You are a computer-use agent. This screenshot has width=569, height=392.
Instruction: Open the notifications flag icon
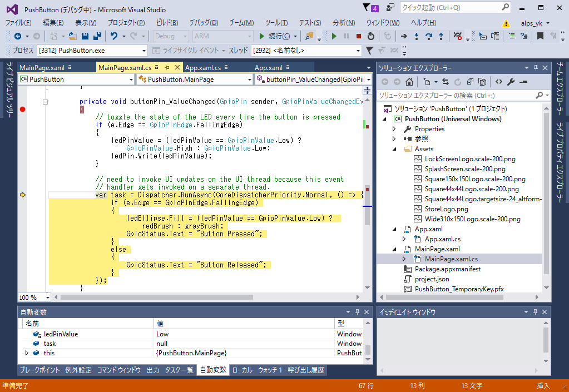pos(370,8)
